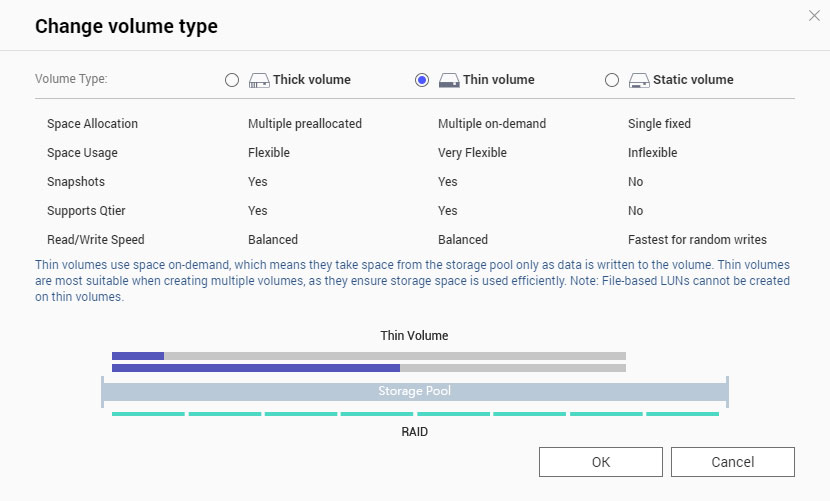Screen dimensions: 830x501
Task: Click the lower thin volume usage bar
Action: click(368, 368)
